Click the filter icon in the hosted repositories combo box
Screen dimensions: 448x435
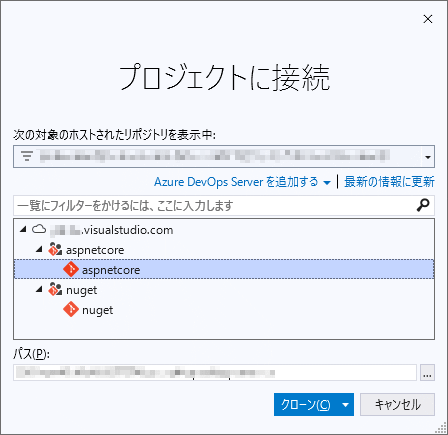27,156
